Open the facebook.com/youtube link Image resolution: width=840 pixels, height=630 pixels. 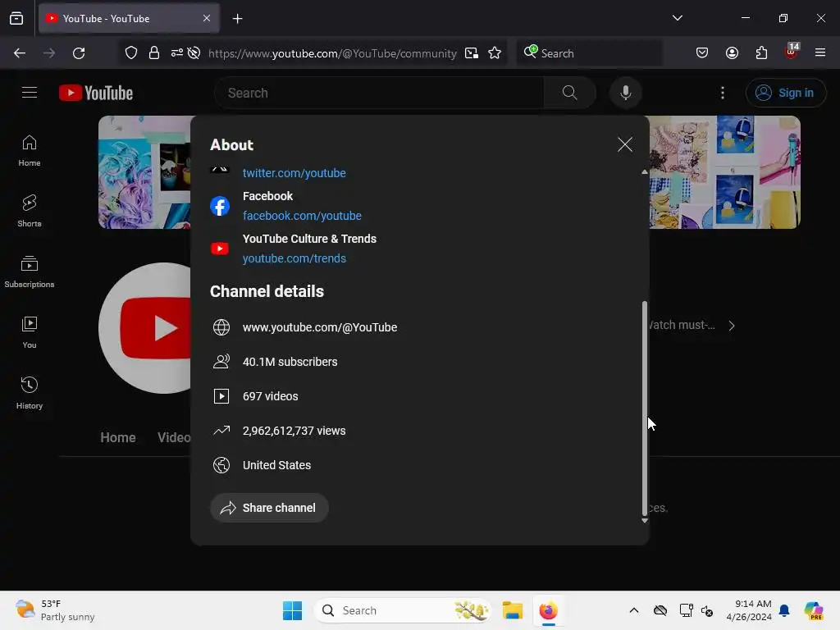click(302, 216)
